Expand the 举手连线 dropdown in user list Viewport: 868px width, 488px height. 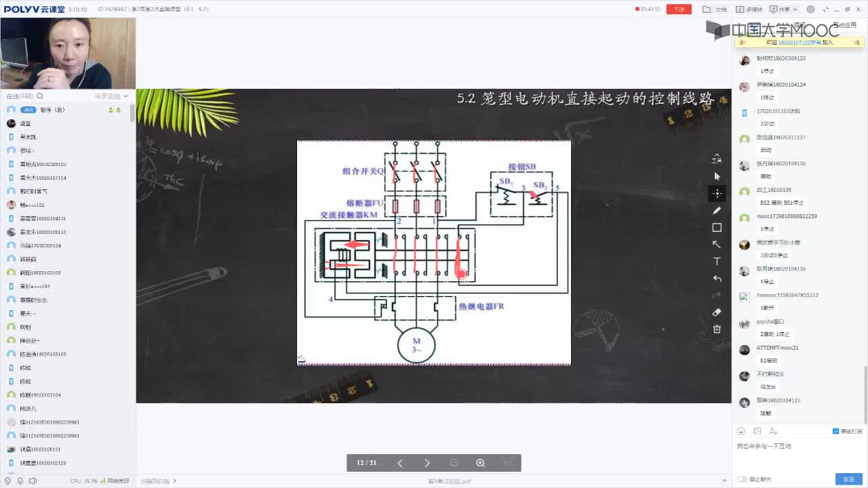pos(111,96)
